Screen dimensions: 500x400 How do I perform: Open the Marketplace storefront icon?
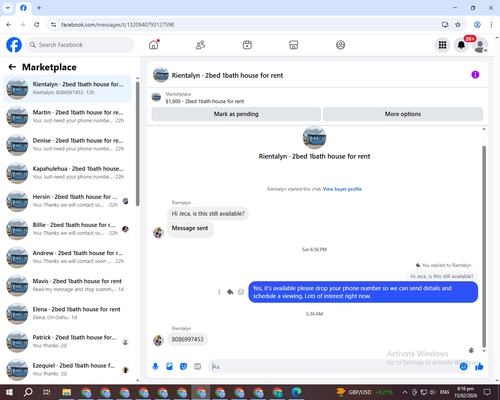[294, 45]
